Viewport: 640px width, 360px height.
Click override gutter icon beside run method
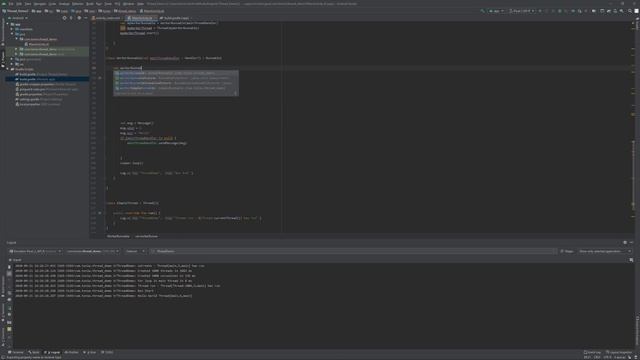100,213
